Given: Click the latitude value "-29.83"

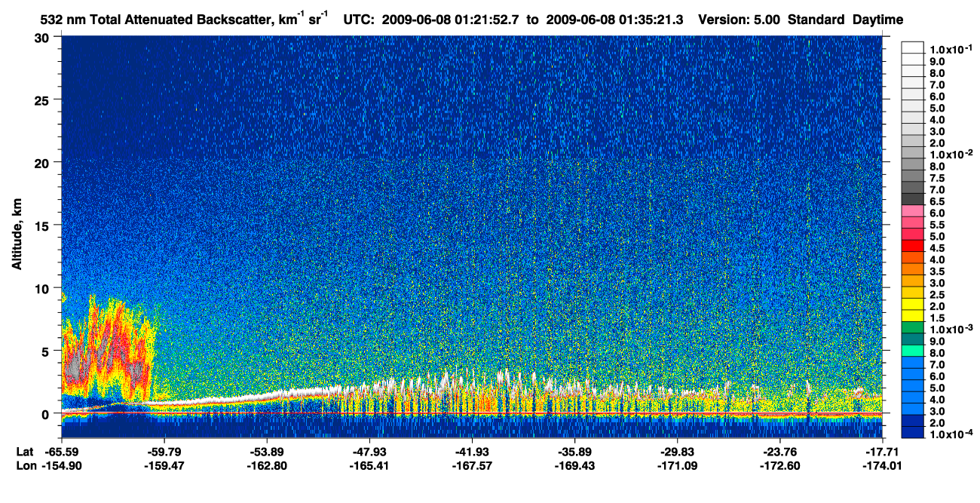Looking at the screenshot, I should point(677,452).
